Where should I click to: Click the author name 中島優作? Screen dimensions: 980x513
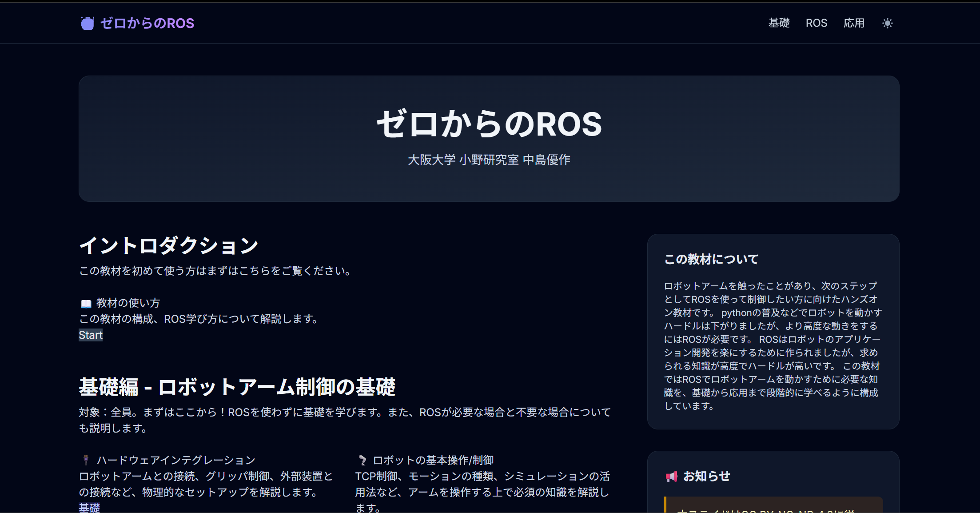click(548, 160)
